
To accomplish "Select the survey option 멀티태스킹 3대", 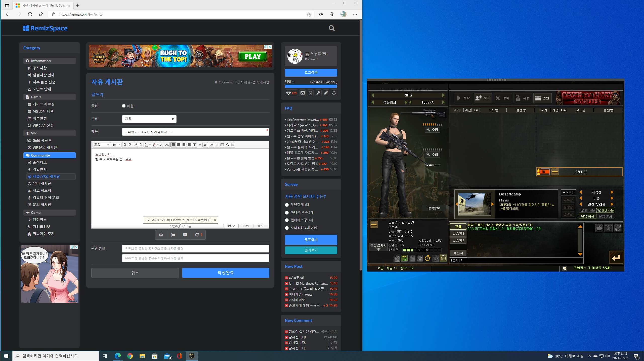I will pyautogui.click(x=287, y=220).
